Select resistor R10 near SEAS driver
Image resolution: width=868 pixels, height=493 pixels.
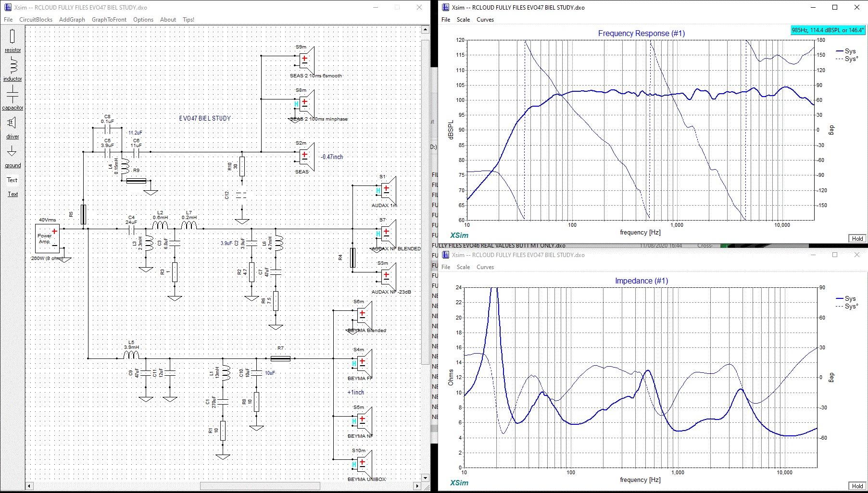point(242,166)
